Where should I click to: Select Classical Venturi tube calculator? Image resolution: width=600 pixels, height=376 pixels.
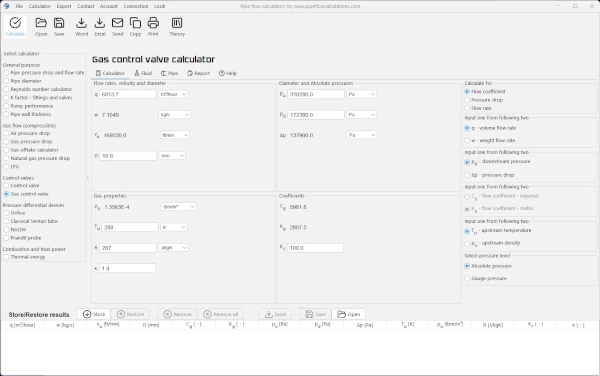31,221
